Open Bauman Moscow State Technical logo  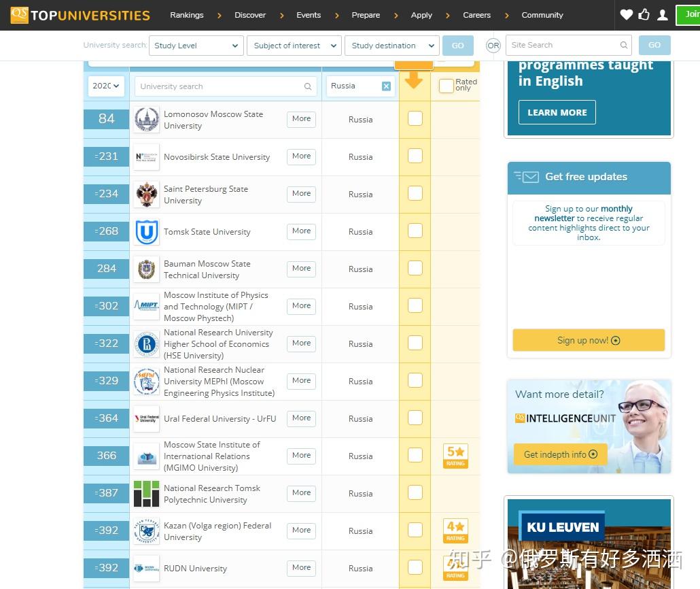click(x=146, y=269)
